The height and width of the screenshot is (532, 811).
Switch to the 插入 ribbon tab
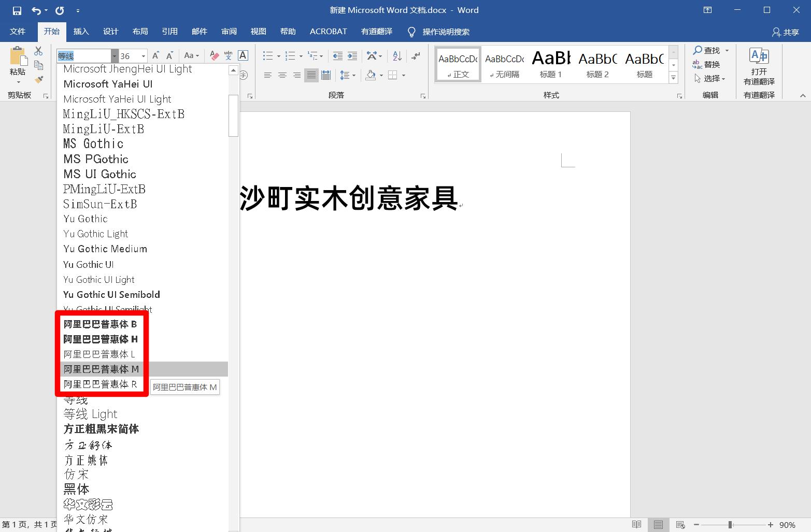[x=81, y=32]
